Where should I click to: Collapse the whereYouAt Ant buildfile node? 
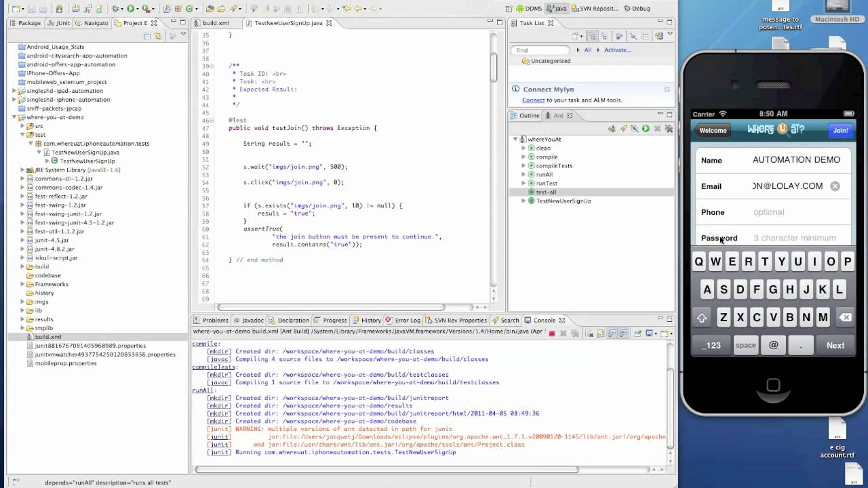pyautogui.click(x=515, y=139)
